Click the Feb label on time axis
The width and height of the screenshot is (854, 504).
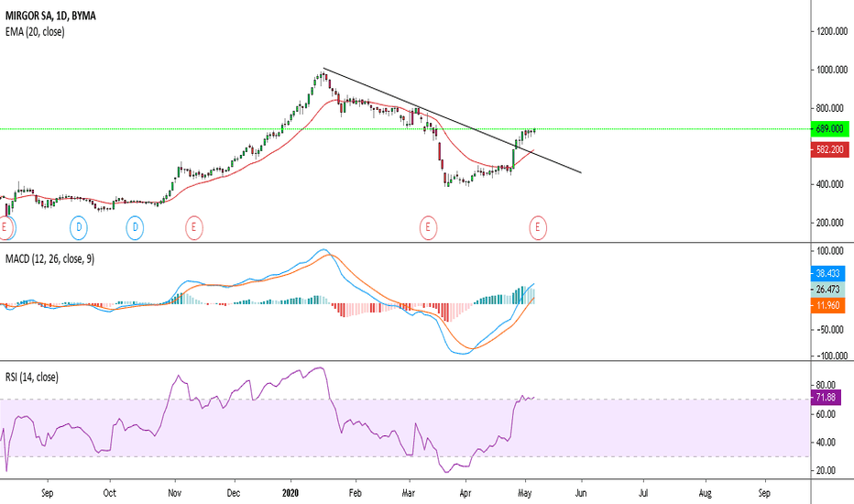tap(356, 493)
